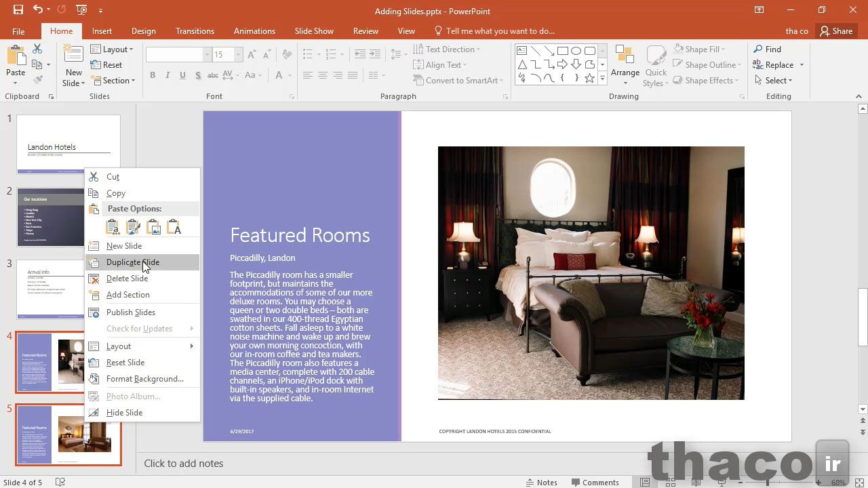Select the star shape in shapes gallery
This screenshot has height=488, width=868.
tap(590, 78)
